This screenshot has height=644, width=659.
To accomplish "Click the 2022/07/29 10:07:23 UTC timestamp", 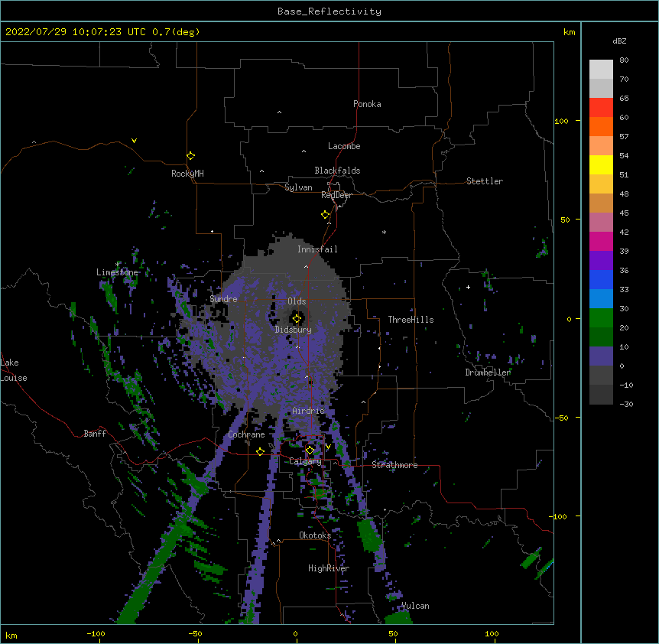I will pos(76,32).
